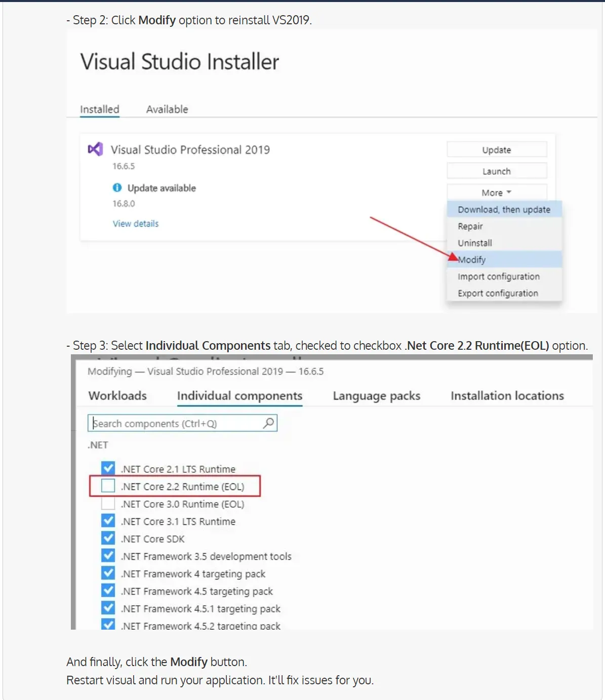Uncheck .NET Framework 4.5.1 targeting pack

tap(108, 608)
